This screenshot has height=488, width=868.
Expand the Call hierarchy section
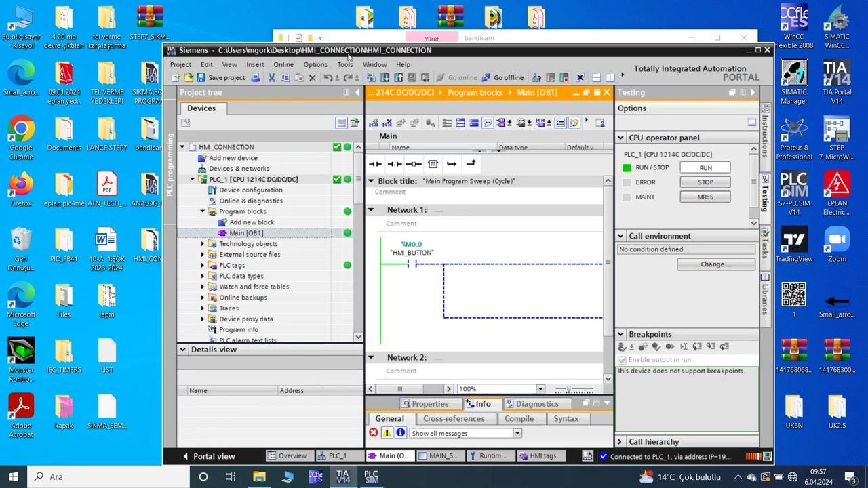(x=620, y=442)
